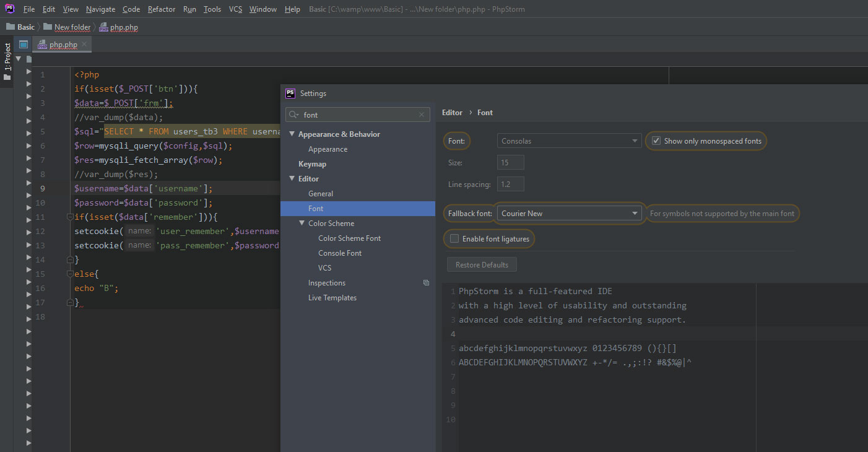Click the settings search box containing font
The height and width of the screenshot is (452, 868).
click(x=358, y=115)
